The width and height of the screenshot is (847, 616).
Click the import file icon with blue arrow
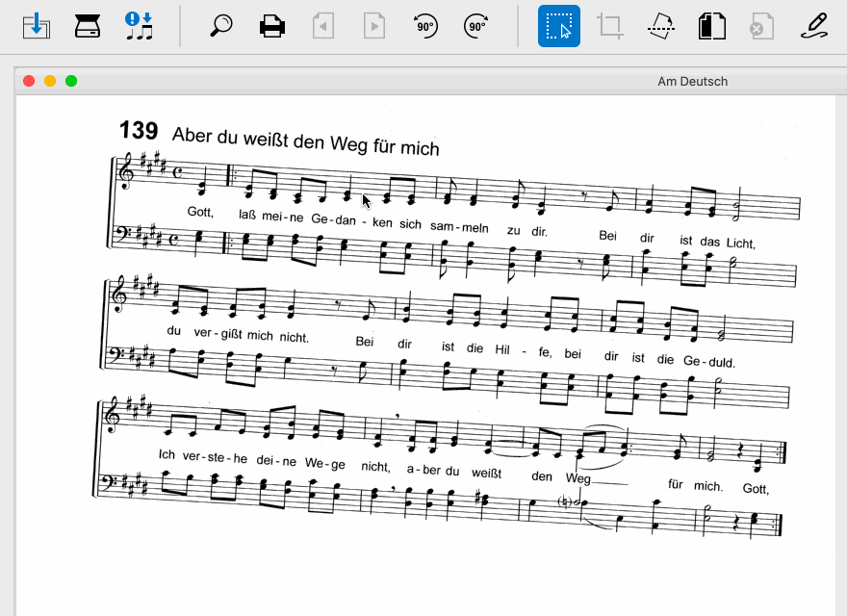(36, 26)
